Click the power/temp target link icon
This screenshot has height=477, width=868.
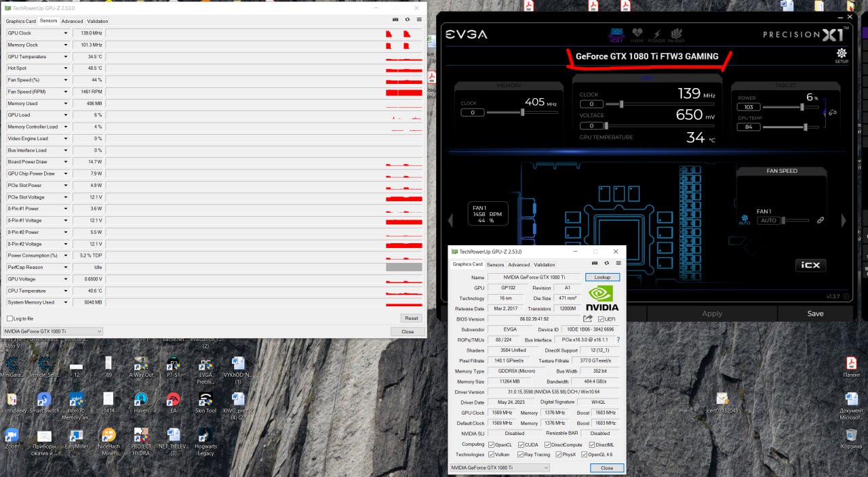click(x=832, y=112)
